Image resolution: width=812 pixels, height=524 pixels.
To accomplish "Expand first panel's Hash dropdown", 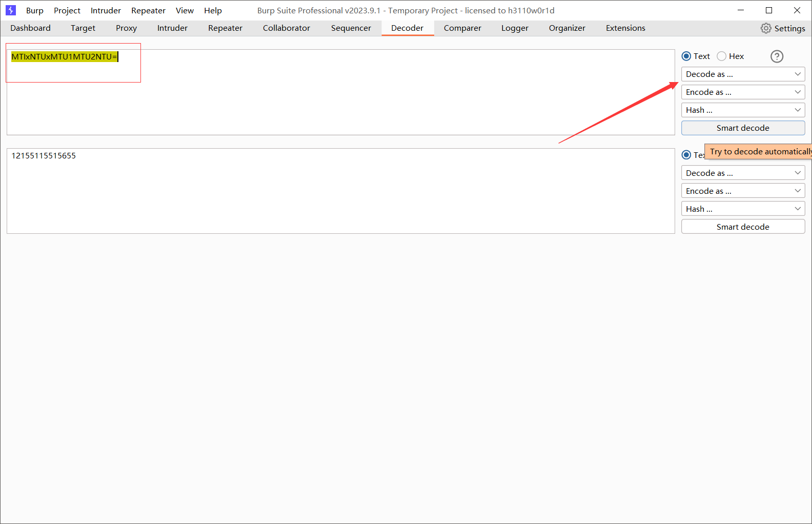I will tap(743, 110).
